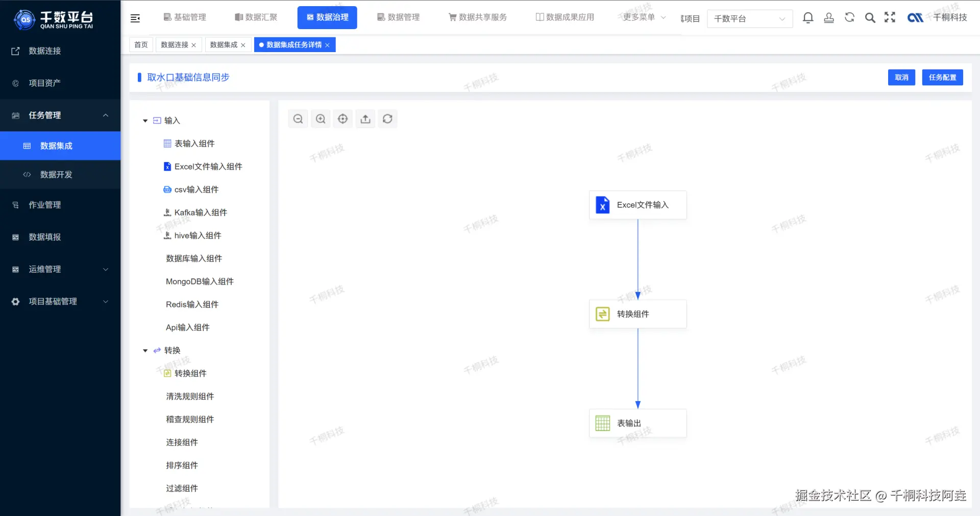The height and width of the screenshot is (516, 980).
Task: Select MongoDB输入组件 in the component tree
Action: 200,282
